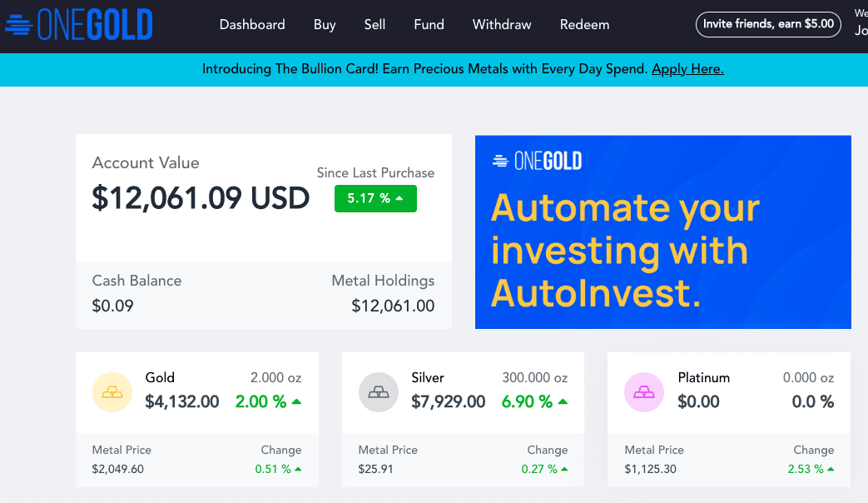Click the Gold 2.00 % up arrow
Image resolution: width=868 pixels, height=503 pixels.
point(297,401)
